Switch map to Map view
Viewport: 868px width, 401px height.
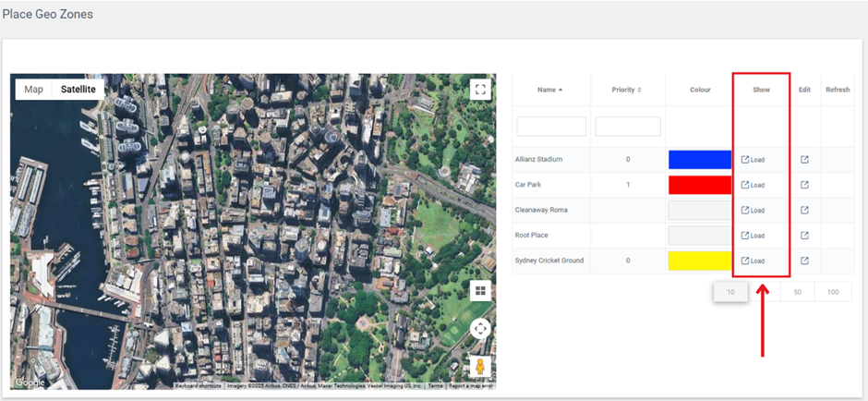click(34, 90)
